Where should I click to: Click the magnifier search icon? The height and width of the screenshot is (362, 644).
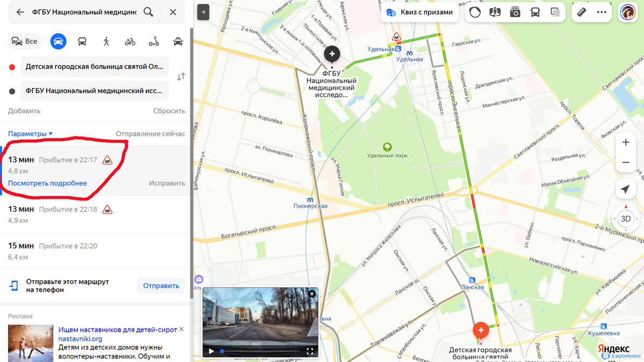tap(149, 12)
